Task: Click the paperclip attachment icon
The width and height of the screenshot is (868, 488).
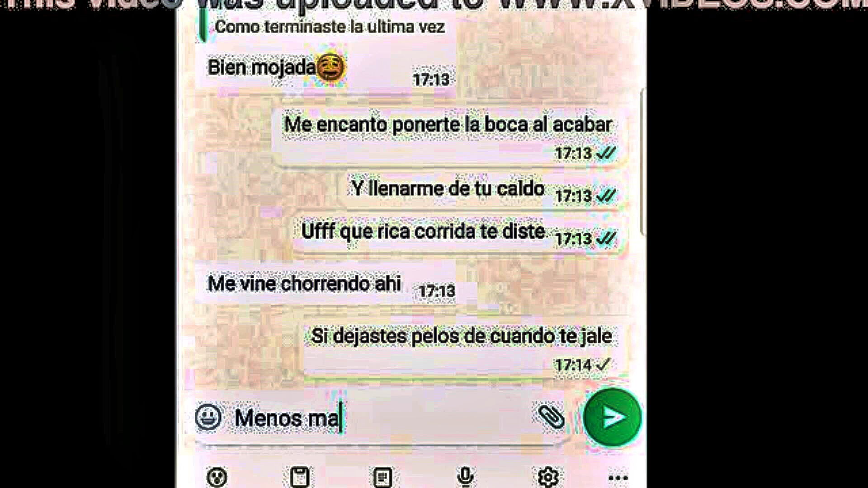Action: (551, 416)
